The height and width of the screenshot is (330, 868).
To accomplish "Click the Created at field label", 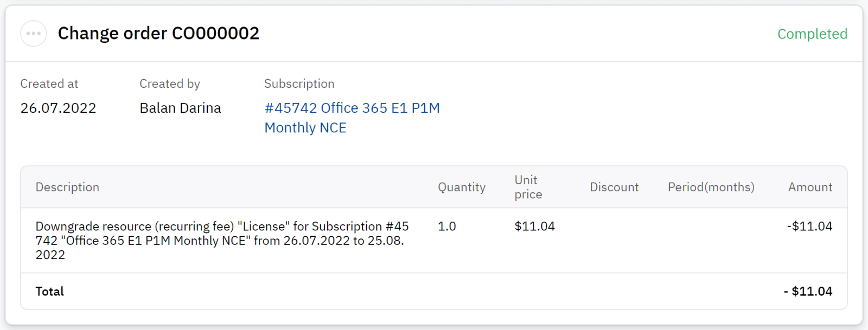I will (49, 84).
